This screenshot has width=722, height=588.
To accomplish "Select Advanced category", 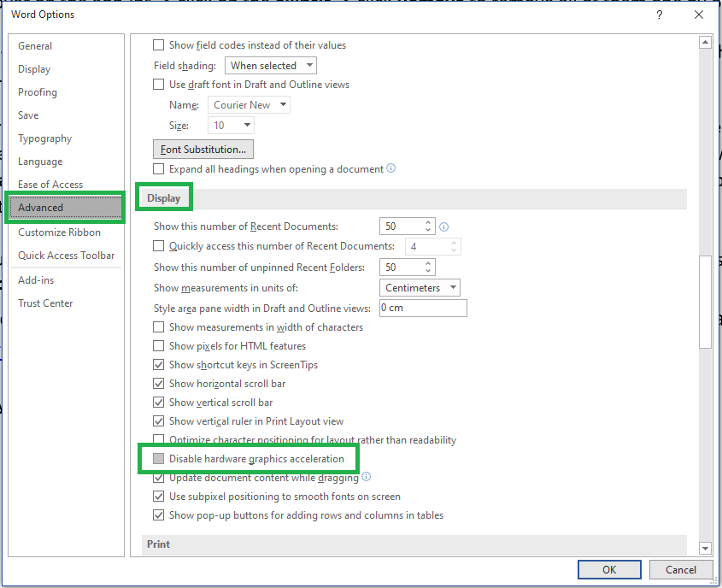I will click(66, 208).
